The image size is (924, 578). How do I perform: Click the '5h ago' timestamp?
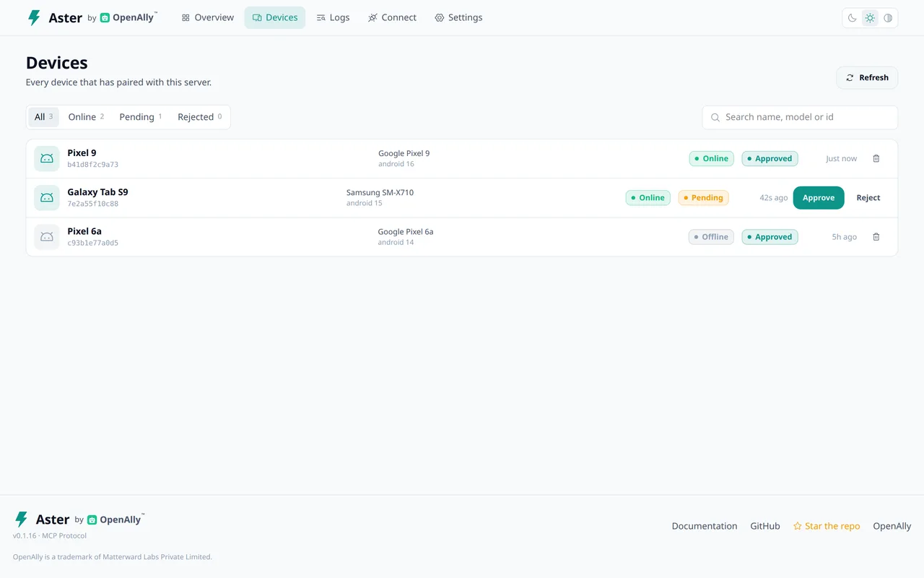click(x=844, y=237)
